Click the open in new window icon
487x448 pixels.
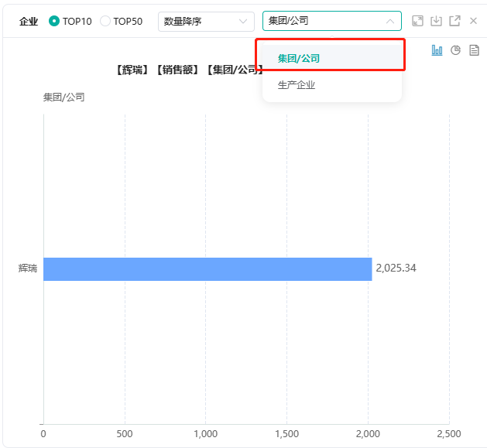pyautogui.click(x=454, y=21)
